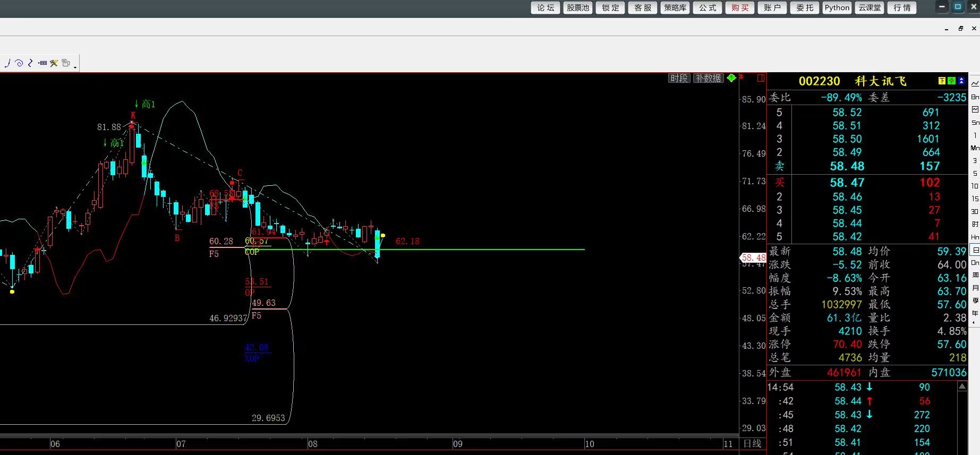Open the hammer-and-wrench settings tool
The image size is (980, 455).
coord(54,63)
